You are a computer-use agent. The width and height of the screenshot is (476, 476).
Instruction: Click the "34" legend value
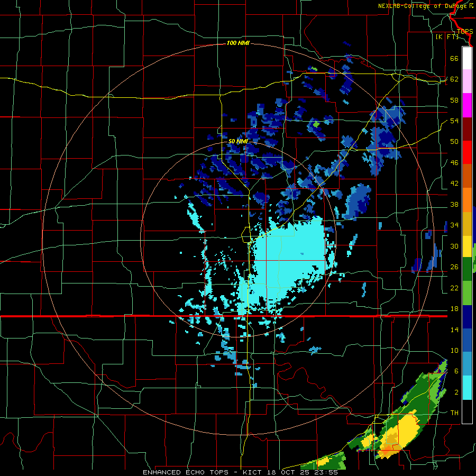(x=454, y=225)
